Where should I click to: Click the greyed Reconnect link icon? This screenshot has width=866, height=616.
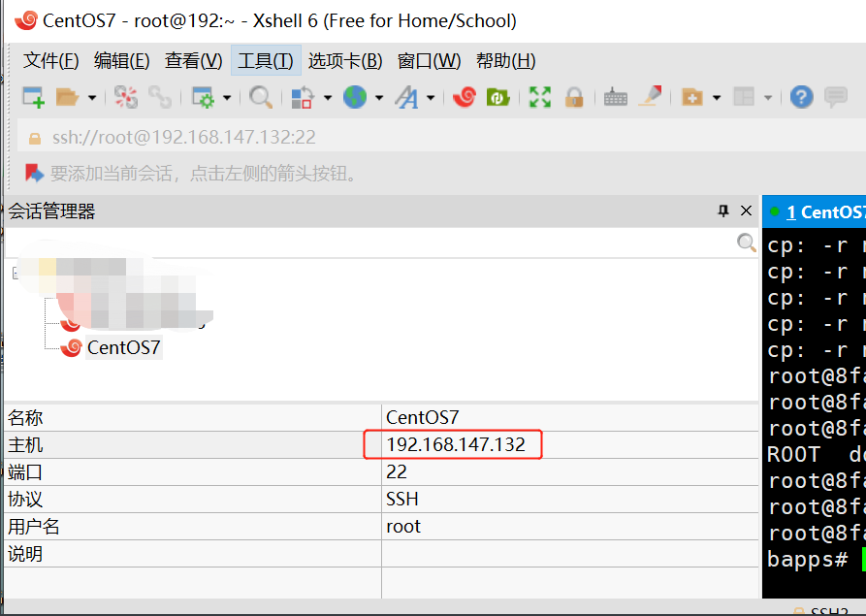pos(160,97)
